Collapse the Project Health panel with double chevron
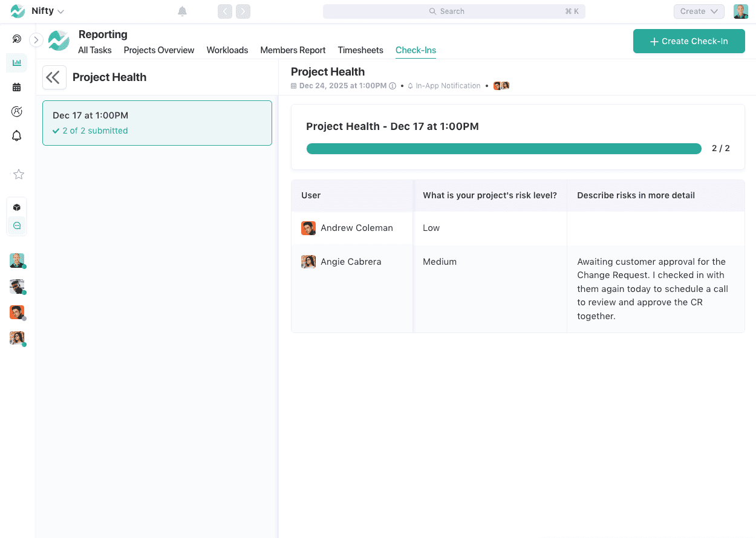The width and height of the screenshot is (756, 538). [x=54, y=77]
